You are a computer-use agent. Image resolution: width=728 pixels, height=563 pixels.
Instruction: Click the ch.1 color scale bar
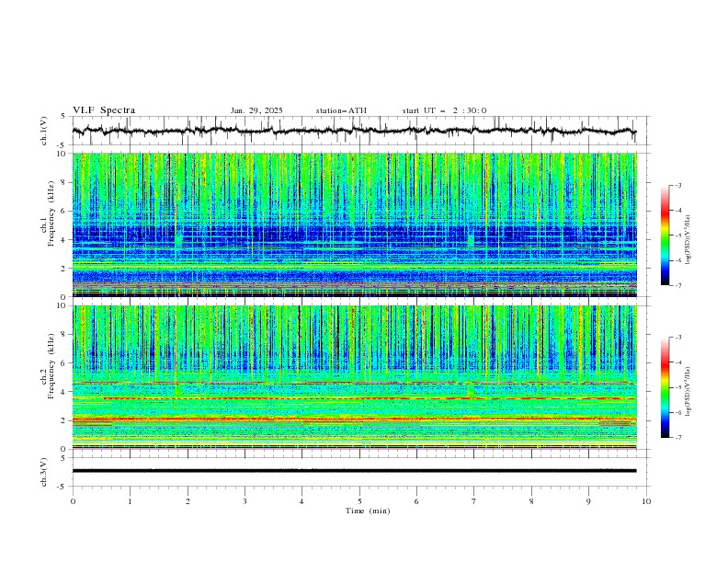point(665,236)
